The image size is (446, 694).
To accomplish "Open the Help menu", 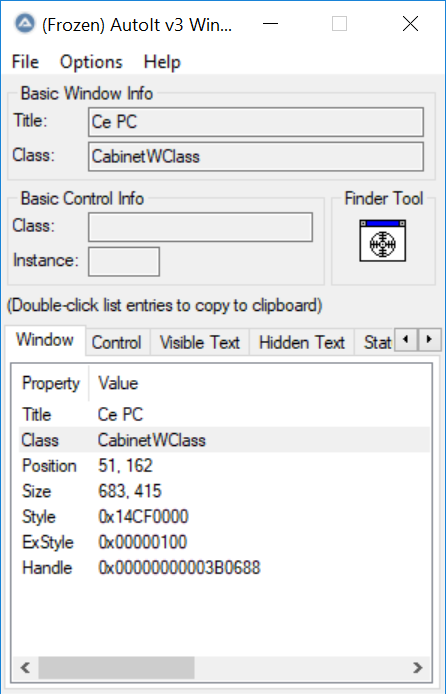I will click(162, 62).
